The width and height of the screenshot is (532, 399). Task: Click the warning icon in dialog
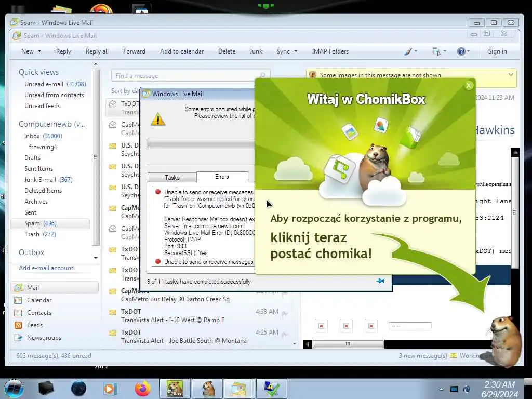tap(158, 119)
